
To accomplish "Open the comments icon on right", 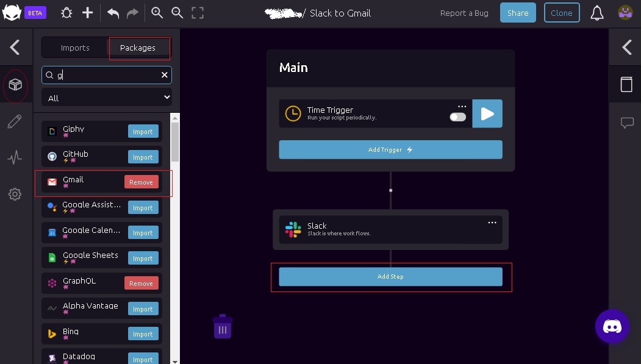I will tap(627, 123).
